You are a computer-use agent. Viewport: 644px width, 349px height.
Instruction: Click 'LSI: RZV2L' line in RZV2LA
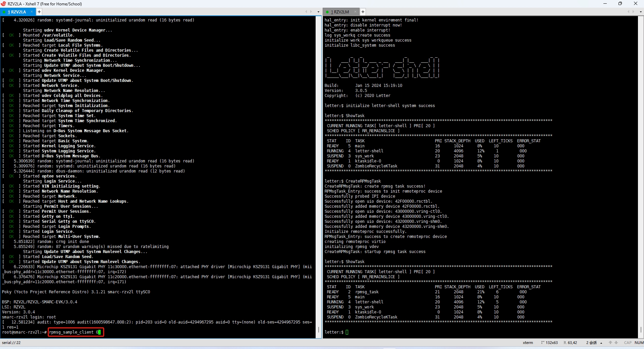(14, 307)
